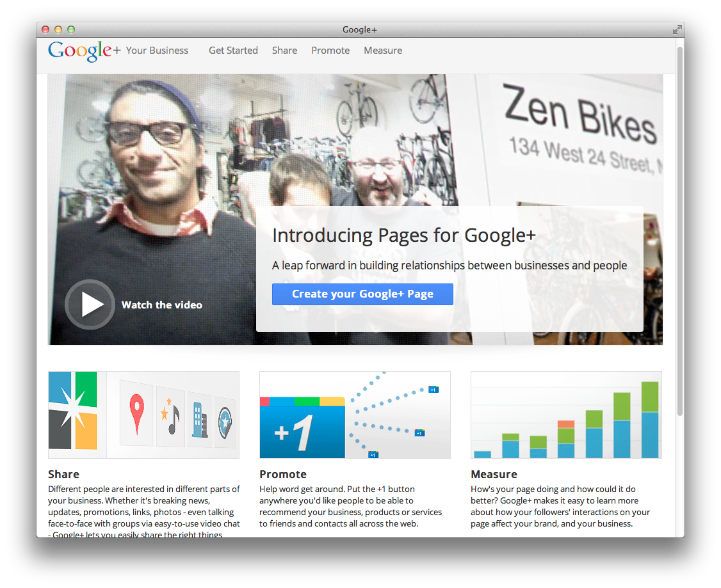
Task: Click the text 'Help word get around. Put the +1 button'
Action: point(337,489)
